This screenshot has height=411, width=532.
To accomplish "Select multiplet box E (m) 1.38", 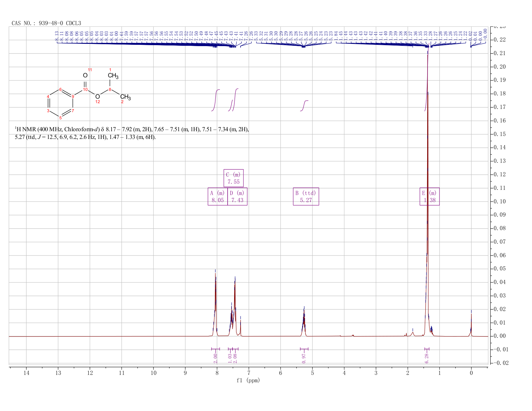I will [x=429, y=197].
